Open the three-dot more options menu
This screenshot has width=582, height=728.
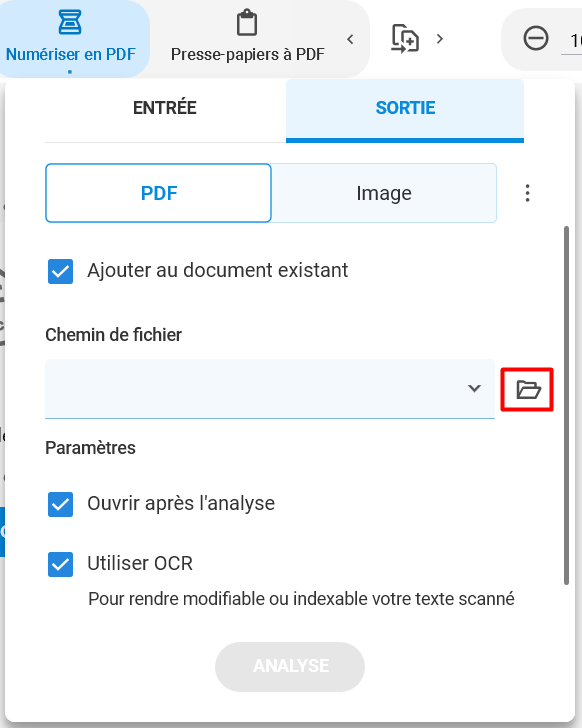(x=527, y=193)
